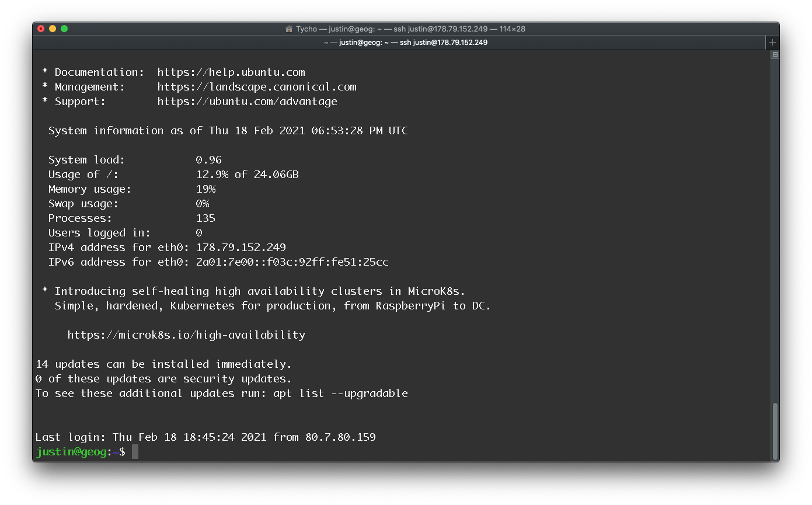Select the ssh justin@178.79.152.249 tab

click(x=406, y=43)
